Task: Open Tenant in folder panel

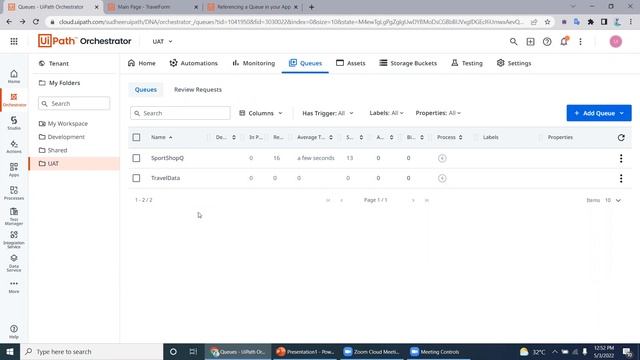Action: click(x=54, y=63)
